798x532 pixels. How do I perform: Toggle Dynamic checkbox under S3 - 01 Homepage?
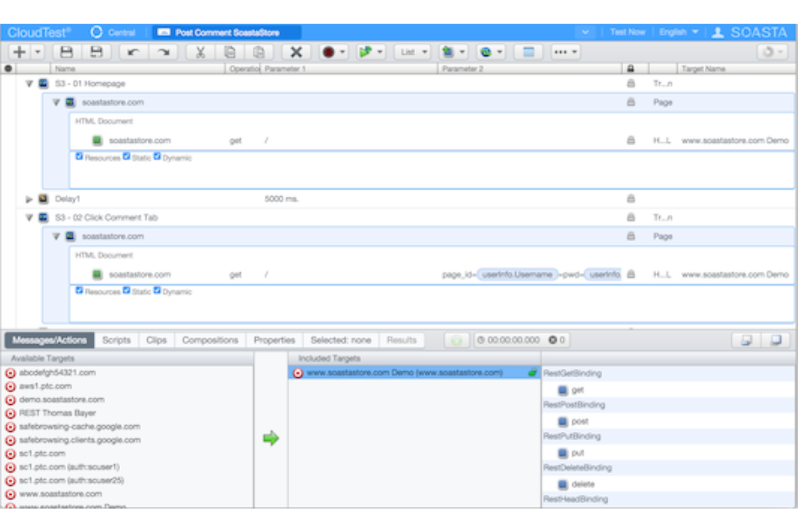157,156
